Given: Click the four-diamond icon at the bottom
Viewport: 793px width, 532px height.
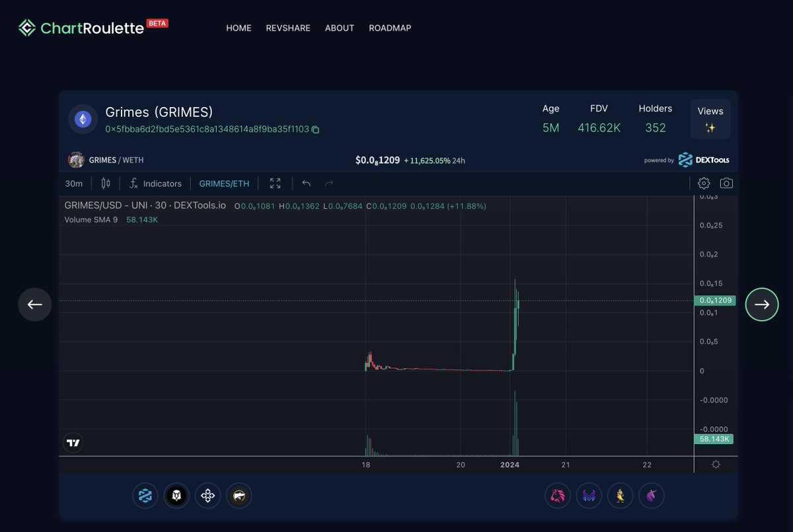Looking at the screenshot, I should coord(208,495).
